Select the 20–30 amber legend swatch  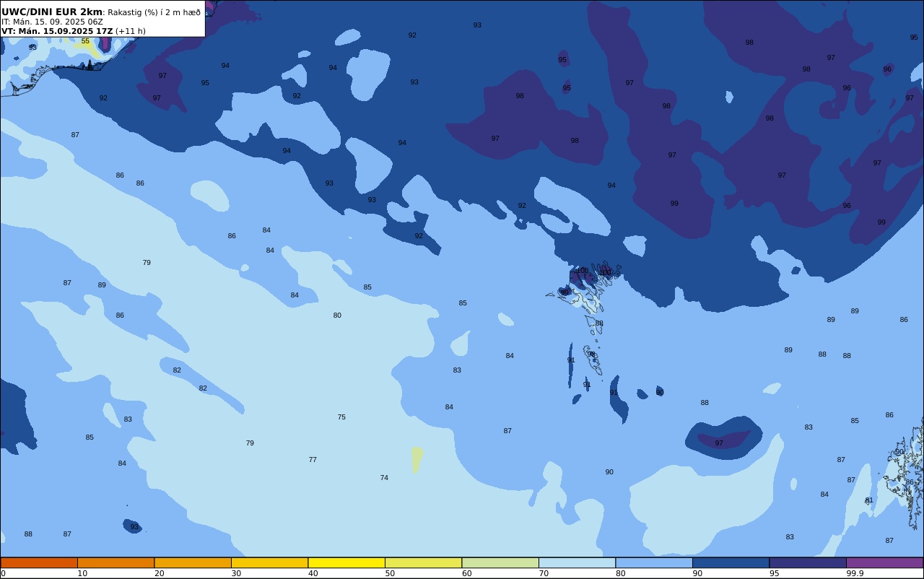(x=193, y=562)
